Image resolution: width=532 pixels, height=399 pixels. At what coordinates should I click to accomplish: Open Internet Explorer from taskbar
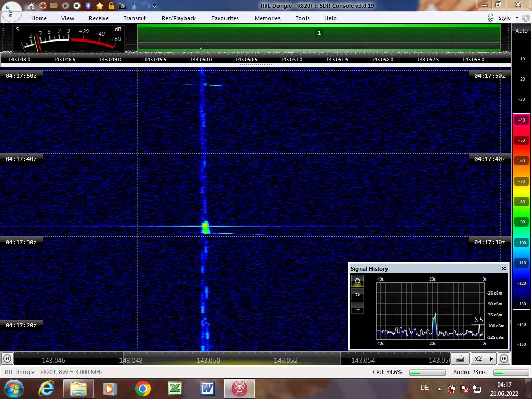click(x=46, y=389)
